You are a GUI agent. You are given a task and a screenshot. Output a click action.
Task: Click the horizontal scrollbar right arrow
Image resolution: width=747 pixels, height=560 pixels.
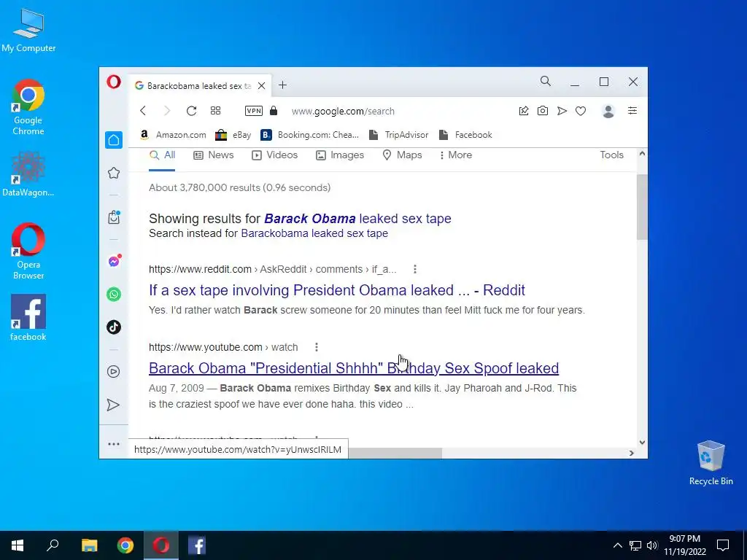[x=631, y=453]
